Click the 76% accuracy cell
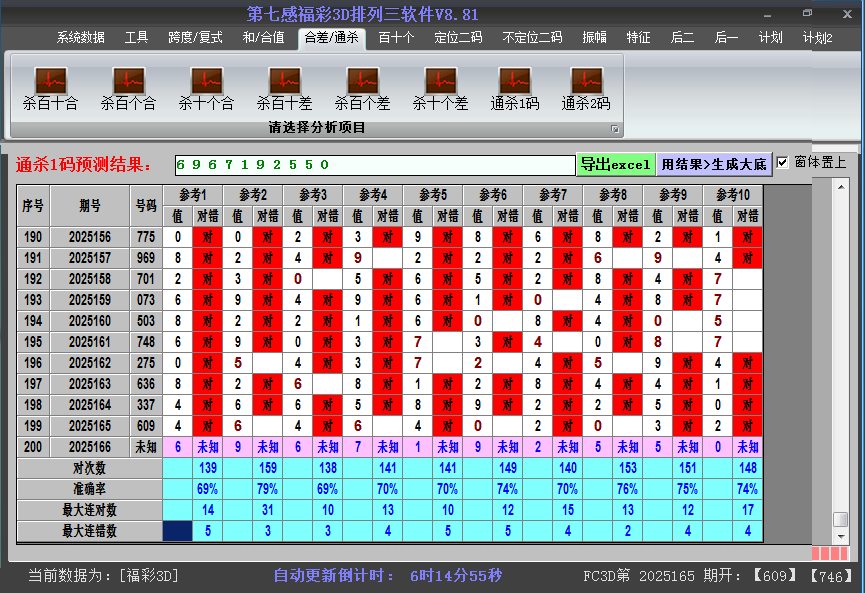This screenshot has width=865, height=593. pos(628,489)
